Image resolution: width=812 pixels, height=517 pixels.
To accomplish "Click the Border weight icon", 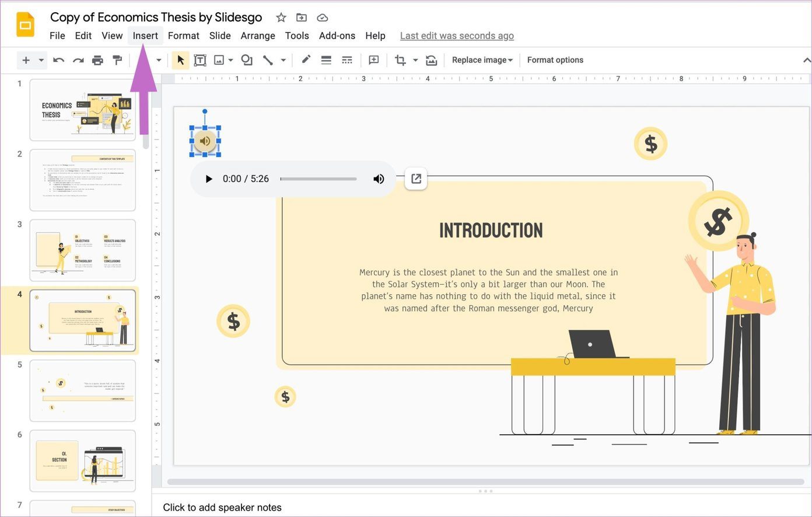I will pos(326,60).
